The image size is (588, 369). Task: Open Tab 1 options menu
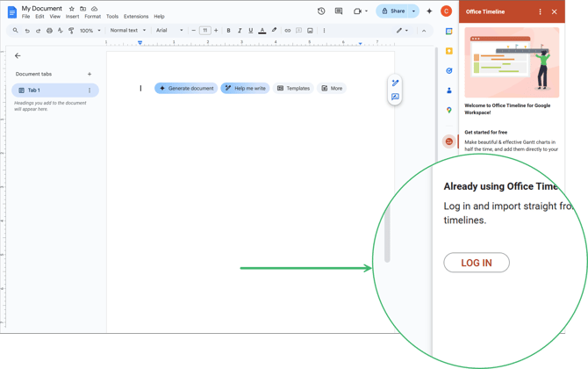coord(90,90)
